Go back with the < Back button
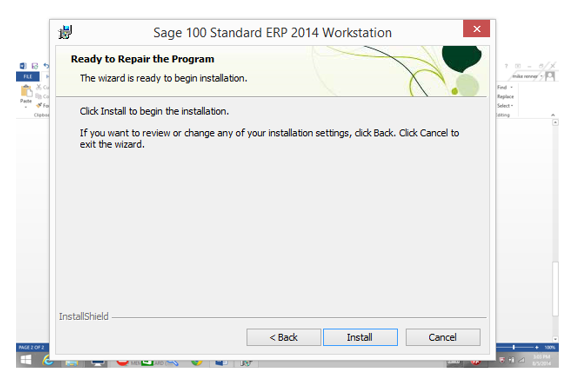This screenshot has height=377, width=565. (284, 337)
